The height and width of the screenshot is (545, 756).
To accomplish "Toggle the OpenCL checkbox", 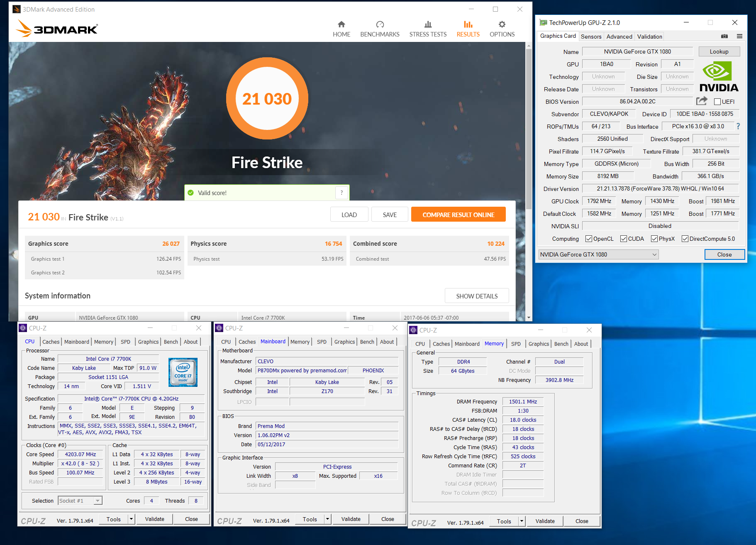I will tap(588, 239).
